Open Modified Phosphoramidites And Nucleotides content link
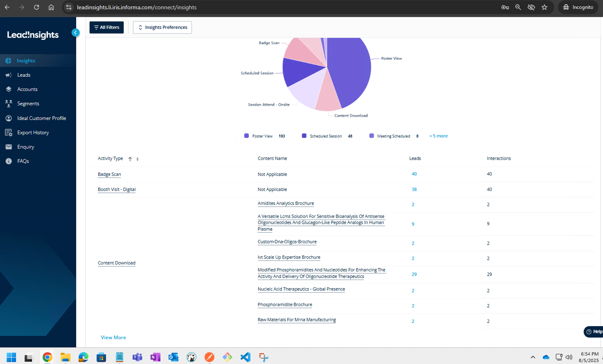Image resolution: width=603 pixels, height=364 pixels. point(322,273)
